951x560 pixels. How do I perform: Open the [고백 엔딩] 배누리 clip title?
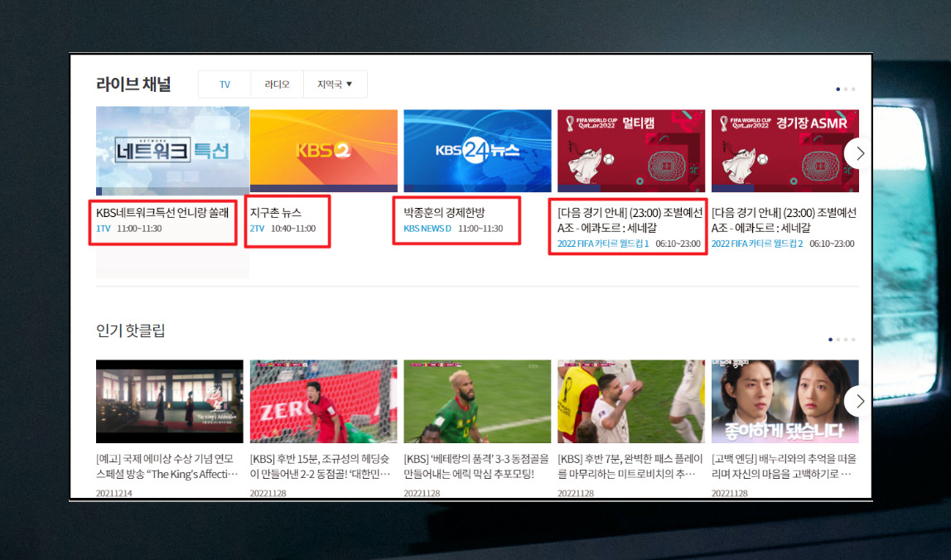coord(784,466)
